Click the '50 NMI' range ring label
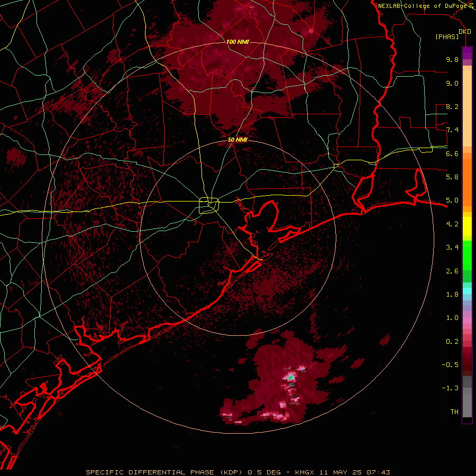This screenshot has height=476, width=476. (237, 140)
